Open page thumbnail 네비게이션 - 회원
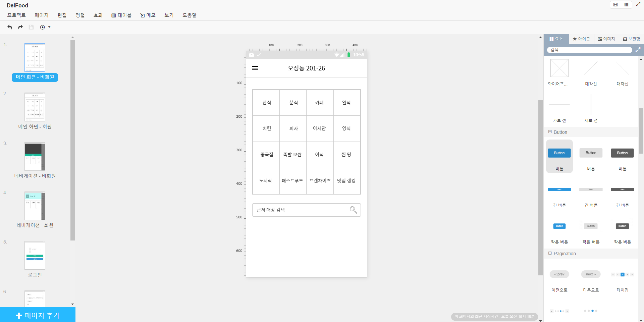 (35, 206)
